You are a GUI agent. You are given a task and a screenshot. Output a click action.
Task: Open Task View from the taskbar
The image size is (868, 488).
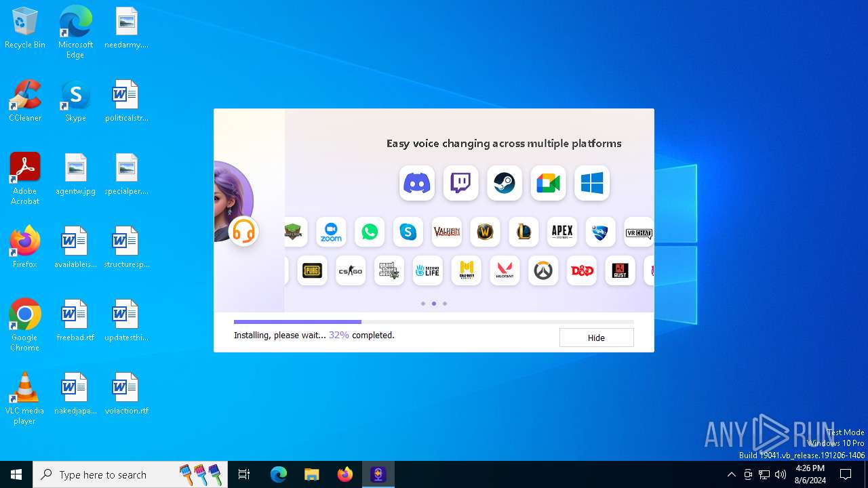pos(244,474)
